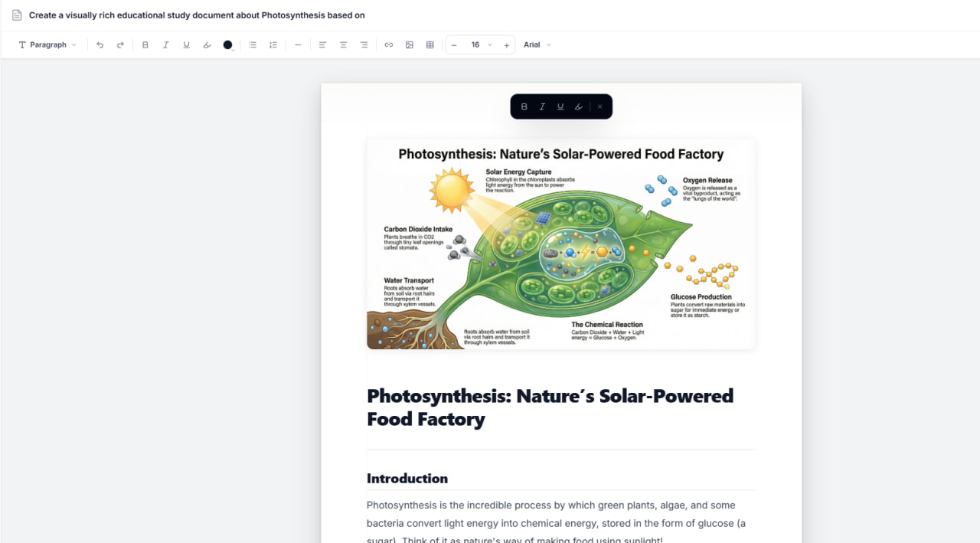
Task: Align text to the left
Action: (x=322, y=45)
